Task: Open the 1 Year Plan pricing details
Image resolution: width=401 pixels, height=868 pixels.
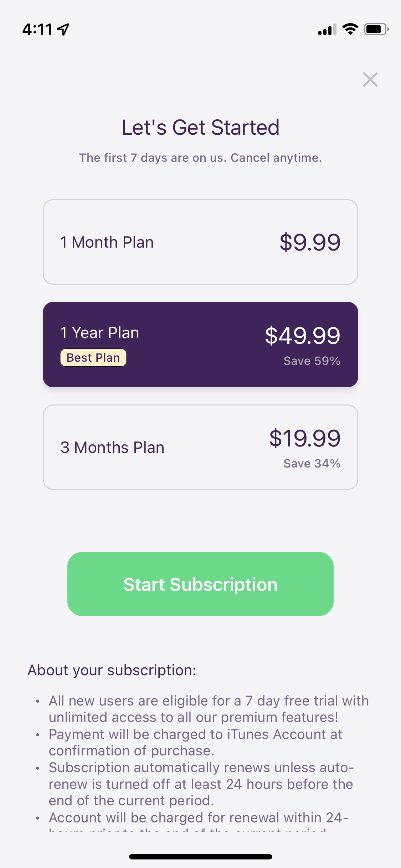Action: pos(303,334)
